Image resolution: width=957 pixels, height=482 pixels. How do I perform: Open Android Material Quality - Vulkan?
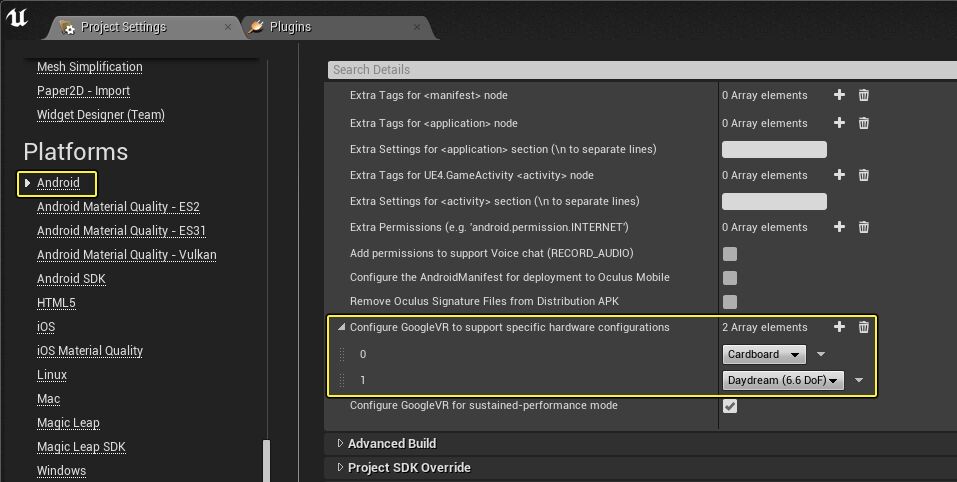click(x=126, y=254)
